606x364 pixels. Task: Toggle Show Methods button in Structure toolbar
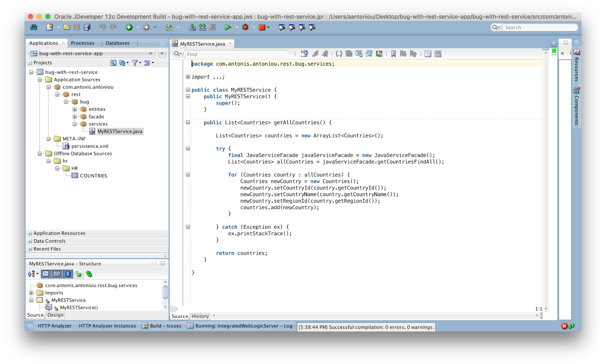46,274
